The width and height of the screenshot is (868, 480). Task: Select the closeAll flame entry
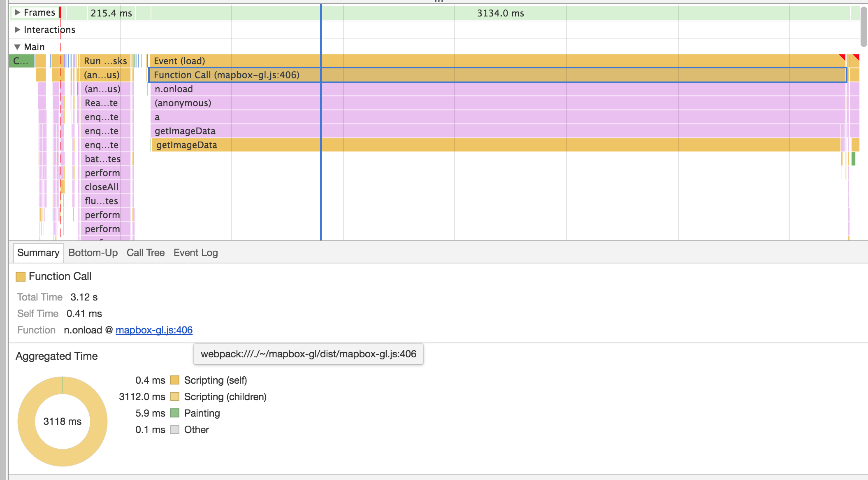(101, 186)
